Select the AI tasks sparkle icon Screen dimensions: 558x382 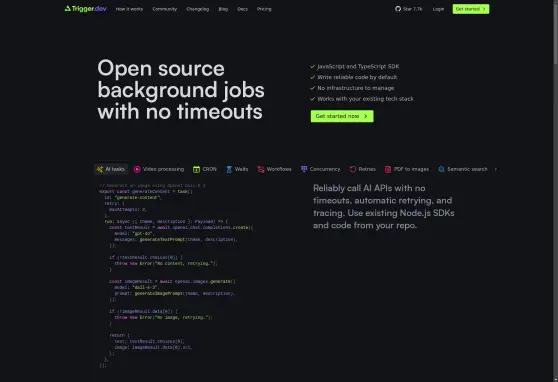point(100,169)
